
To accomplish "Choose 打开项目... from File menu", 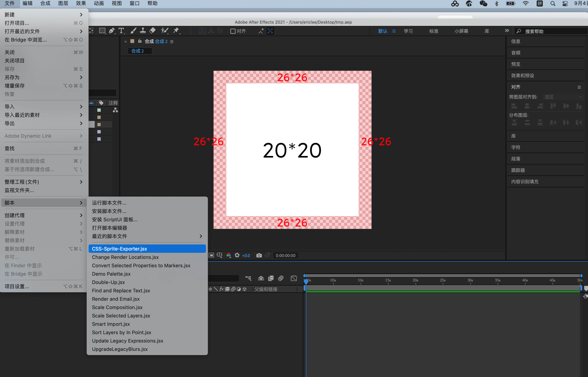I will point(44,23).
